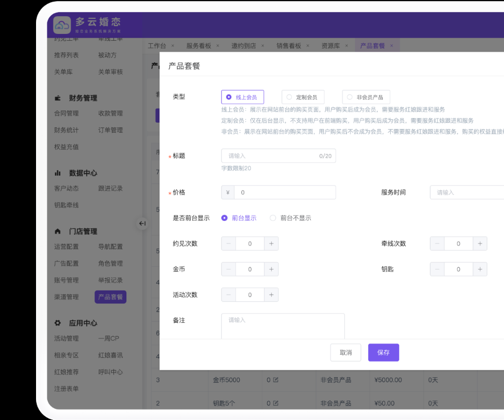Viewport: 504px width, 420px height.
Task: Increase 钥匙 count with the plus button
Action: pos(479,269)
